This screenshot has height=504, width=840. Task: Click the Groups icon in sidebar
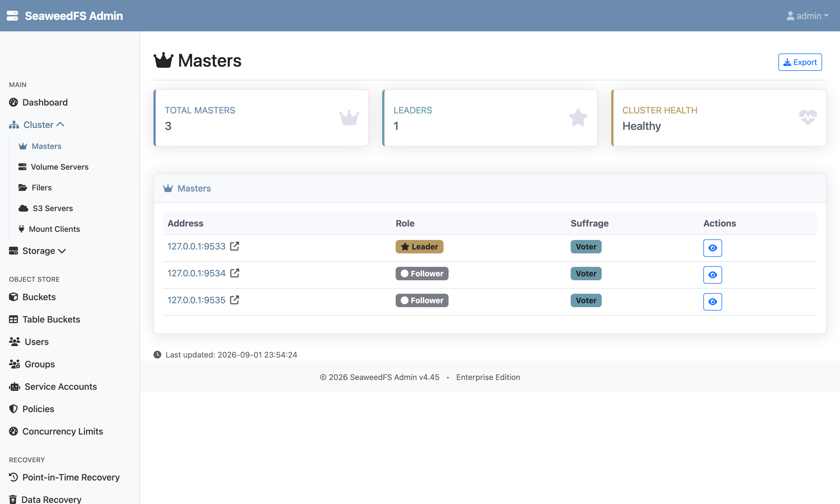point(14,364)
